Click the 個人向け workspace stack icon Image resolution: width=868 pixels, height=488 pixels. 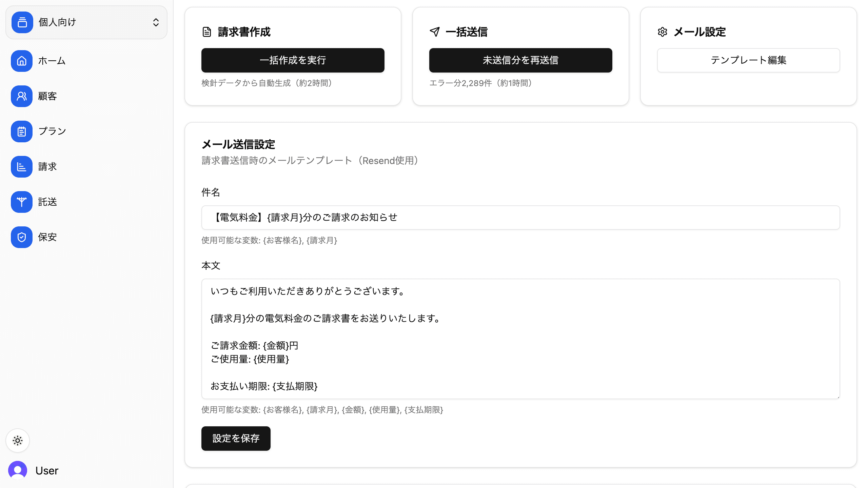(22, 22)
